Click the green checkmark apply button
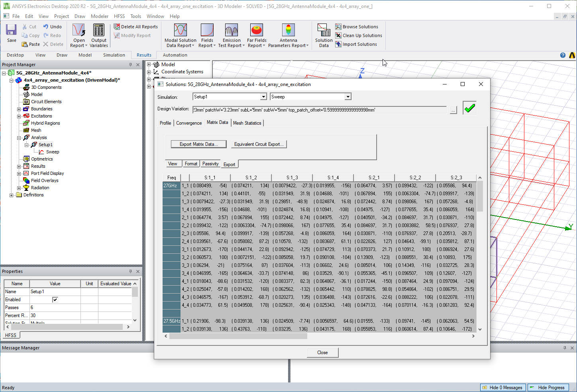Image resolution: width=577 pixels, height=392 pixels. pyautogui.click(x=470, y=108)
